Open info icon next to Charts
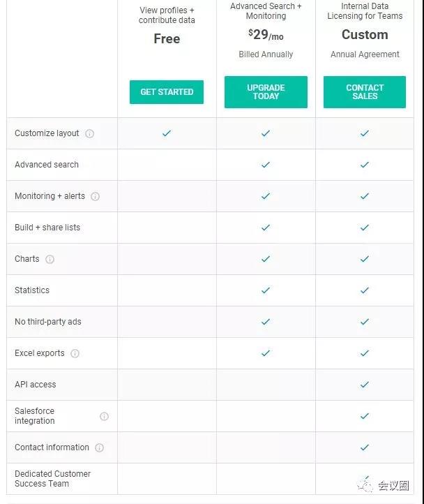424x504 pixels. (x=50, y=259)
